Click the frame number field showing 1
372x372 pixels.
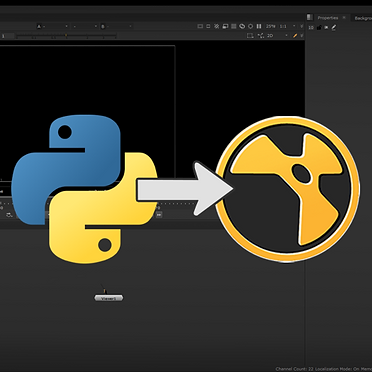[7, 35]
